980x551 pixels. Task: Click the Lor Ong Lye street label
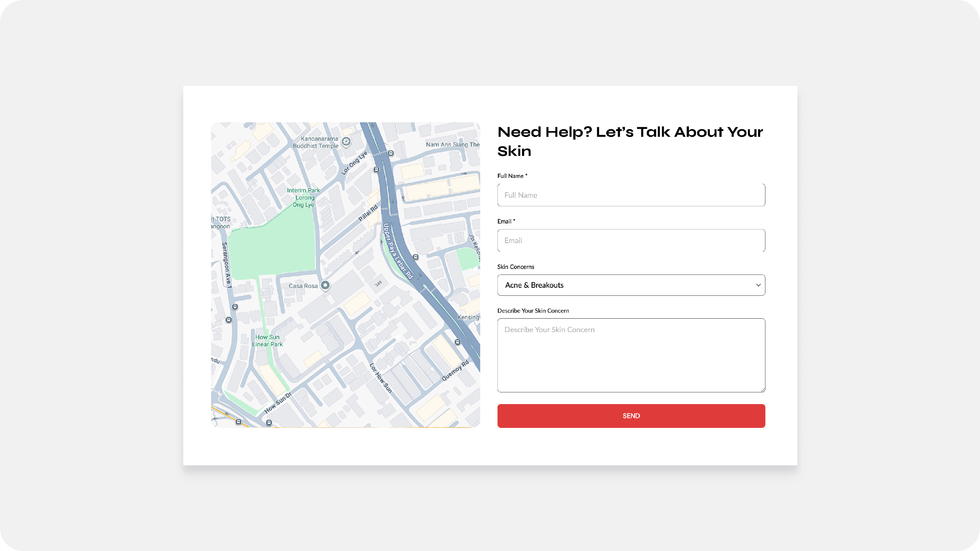click(354, 163)
